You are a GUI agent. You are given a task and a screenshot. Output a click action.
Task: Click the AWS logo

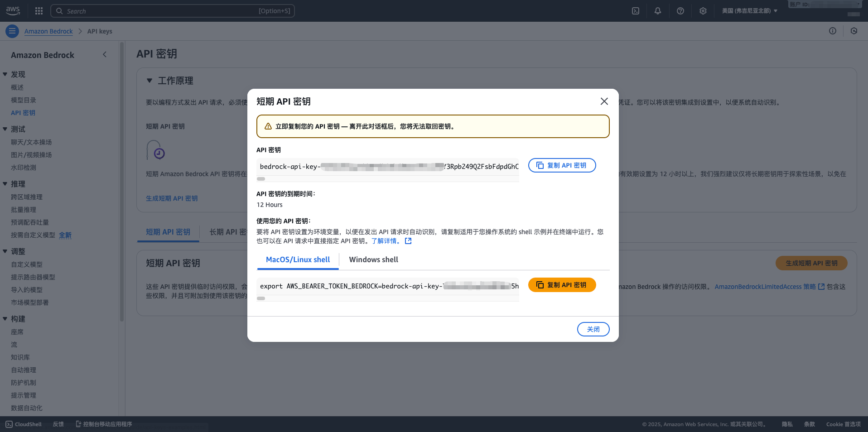coord(13,10)
